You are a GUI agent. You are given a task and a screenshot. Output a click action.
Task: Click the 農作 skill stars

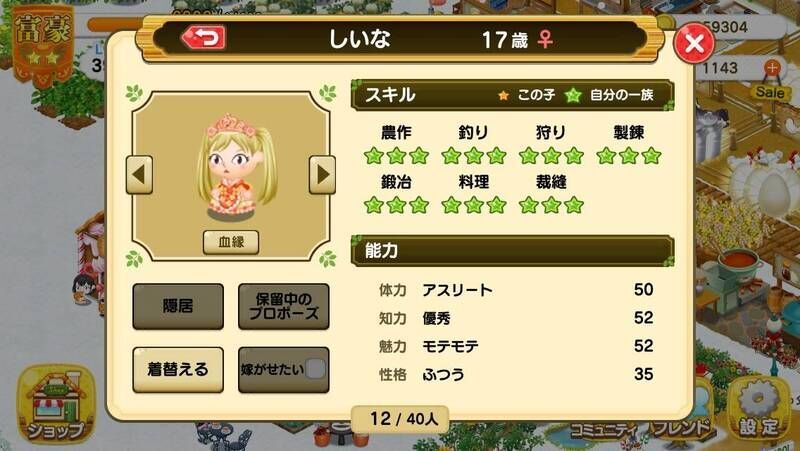pos(396,156)
